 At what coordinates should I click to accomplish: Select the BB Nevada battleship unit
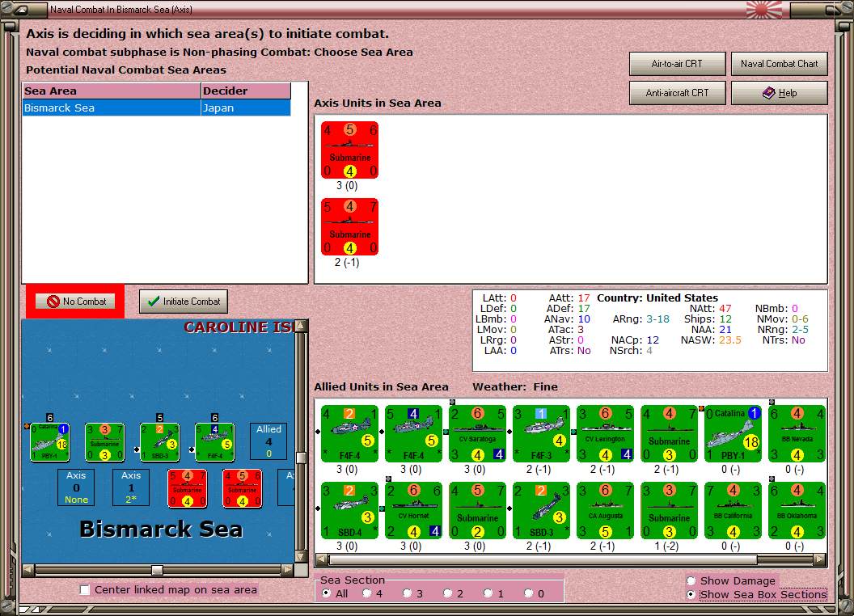pos(797,433)
